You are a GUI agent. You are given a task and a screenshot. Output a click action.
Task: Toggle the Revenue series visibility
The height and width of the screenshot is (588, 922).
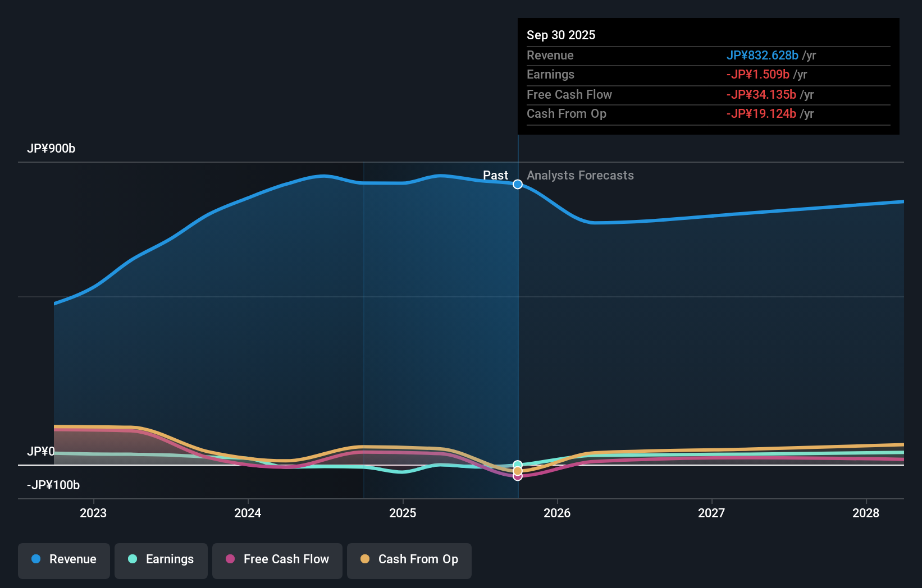(63, 559)
